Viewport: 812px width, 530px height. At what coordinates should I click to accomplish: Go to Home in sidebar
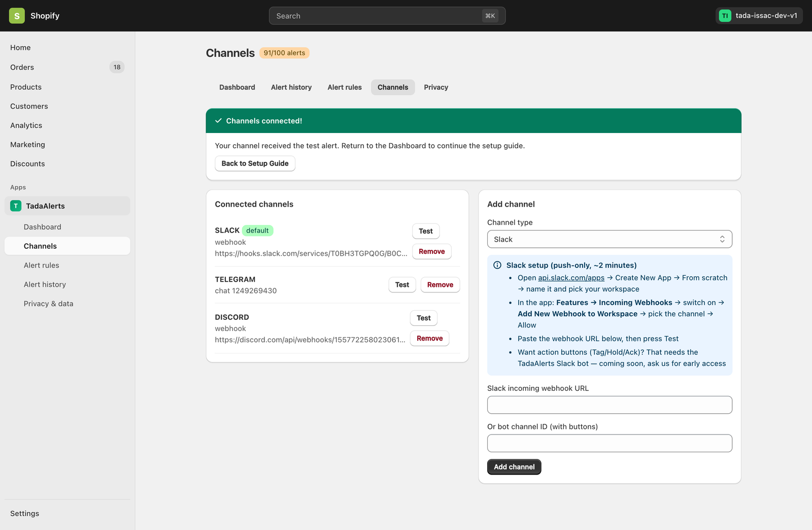[67, 48]
